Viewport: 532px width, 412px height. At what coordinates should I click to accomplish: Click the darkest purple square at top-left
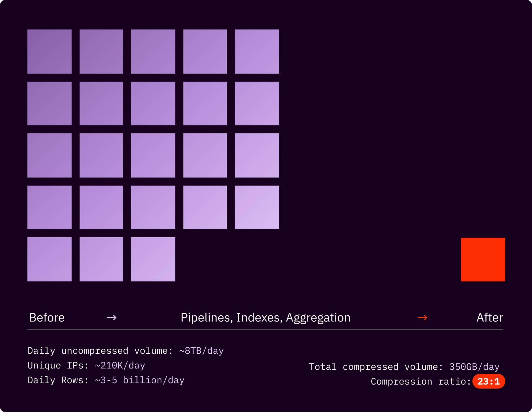[49, 51]
